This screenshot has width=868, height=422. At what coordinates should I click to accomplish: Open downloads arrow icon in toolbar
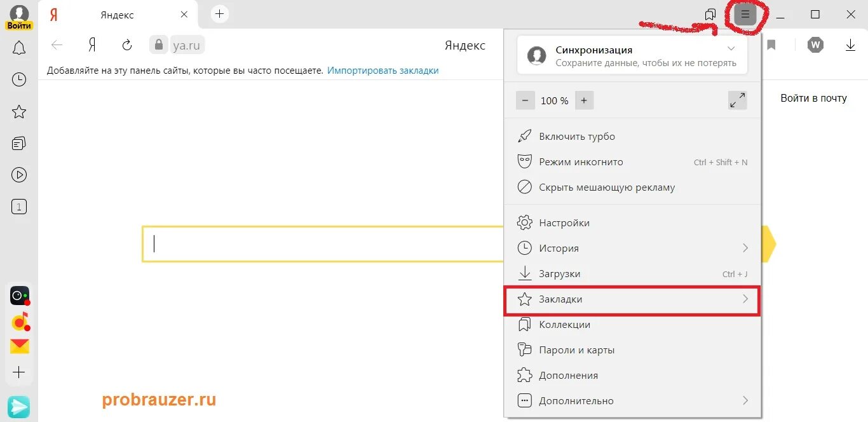[x=850, y=44]
